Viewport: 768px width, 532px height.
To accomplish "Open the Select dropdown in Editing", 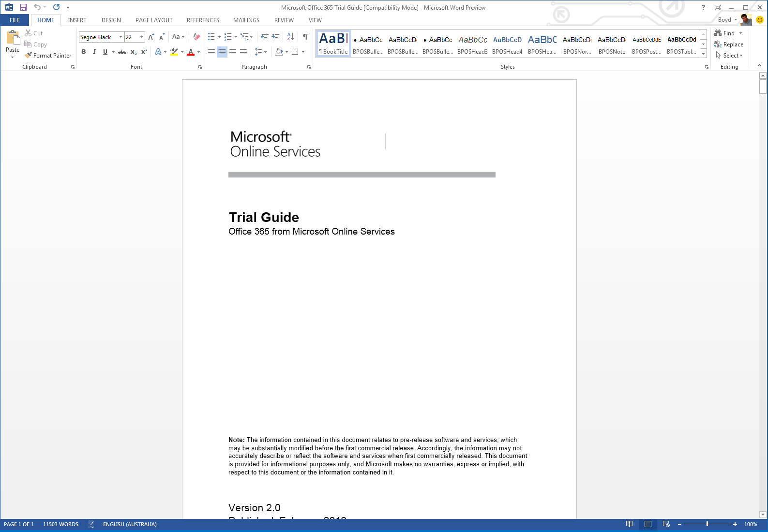I will coord(729,56).
